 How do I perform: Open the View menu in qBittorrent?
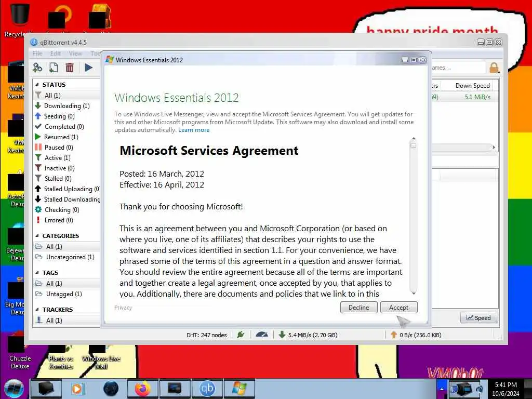click(x=75, y=54)
